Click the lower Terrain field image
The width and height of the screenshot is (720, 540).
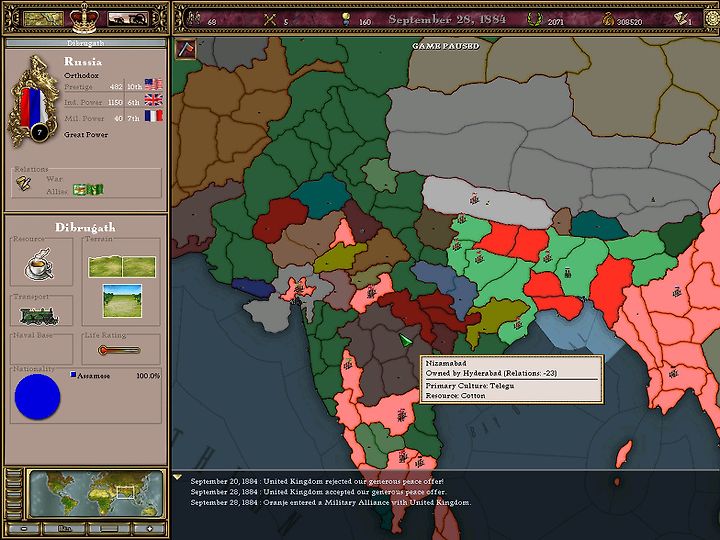coord(122,301)
